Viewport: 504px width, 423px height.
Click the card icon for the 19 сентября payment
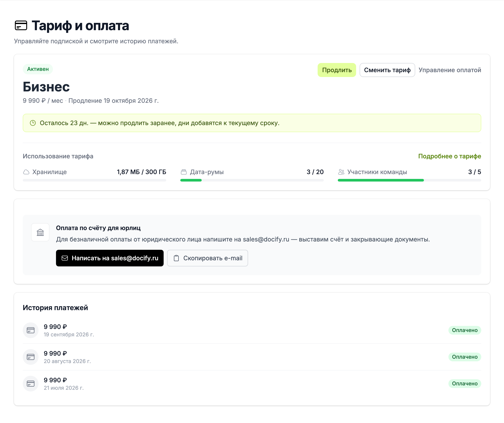click(31, 330)
